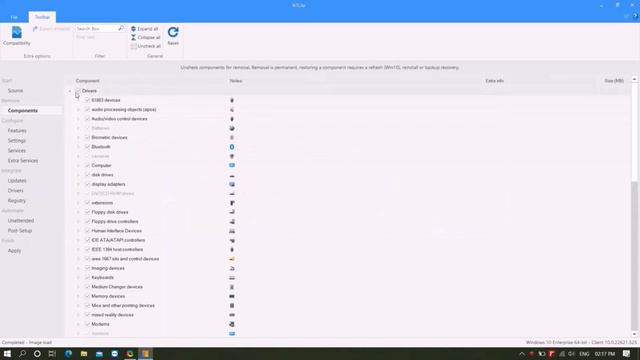Uncheck the Bluetooth checkbox
This screenshot has width=640, height=360.
(87, 147)
